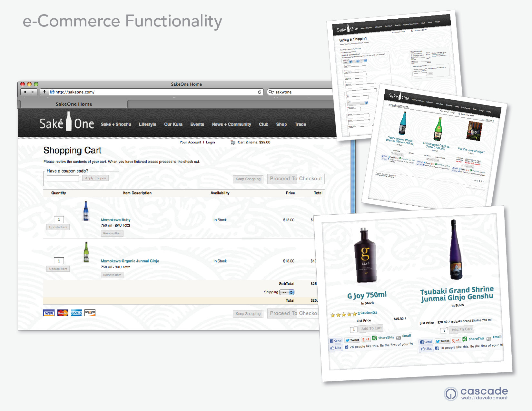The height and width of the screenshot is (411, 532).
Task: Click Add To Cart for Tsubaki Grand Shrine
Action: click(461, 329)
